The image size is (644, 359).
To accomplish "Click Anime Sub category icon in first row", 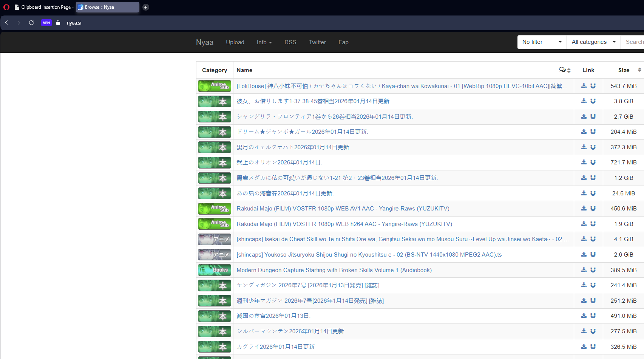I will (x=214, y=86).
